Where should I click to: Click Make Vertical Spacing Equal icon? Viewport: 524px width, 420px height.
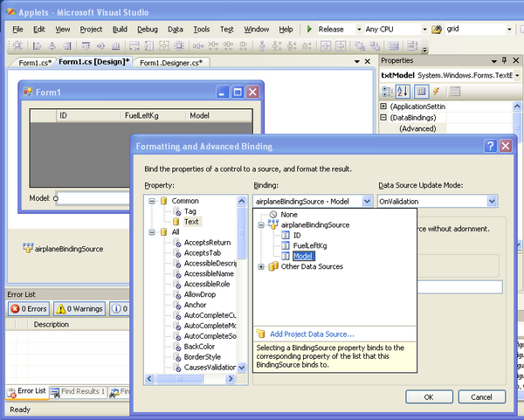262,45
